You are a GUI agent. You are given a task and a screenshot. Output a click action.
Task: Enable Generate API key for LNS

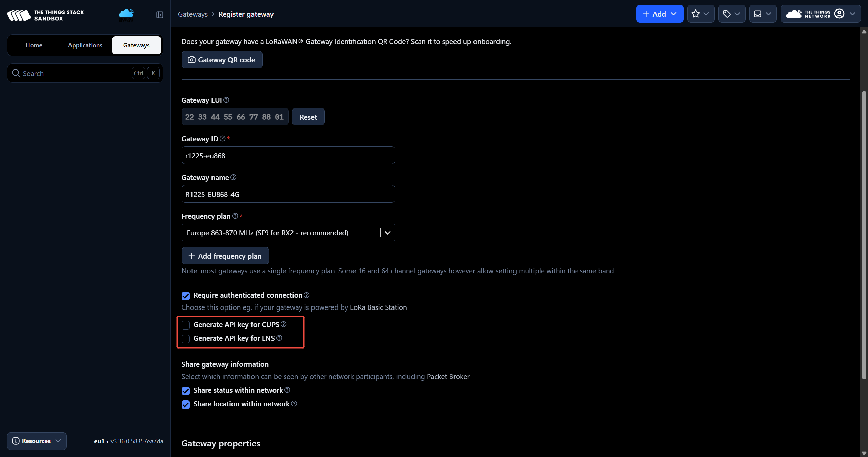(x=186, y=339)
